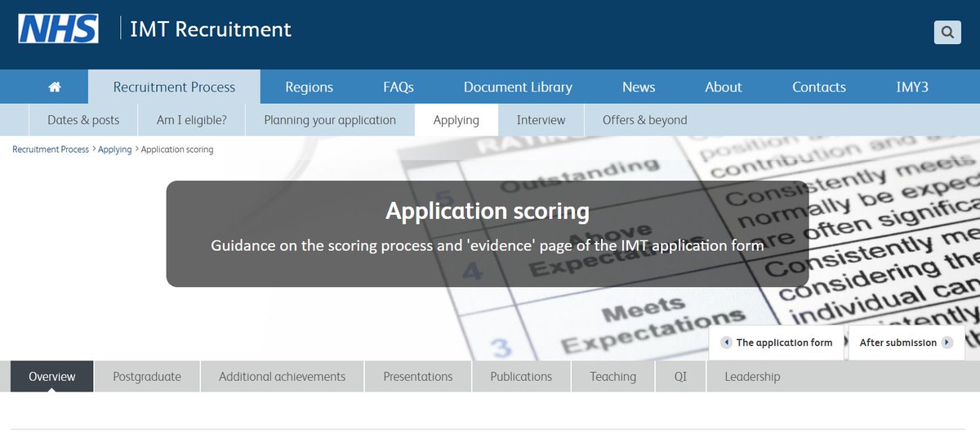Click the left arrow icon beside The application form
This screenshot has height=439, width=980.
pos(726,343)
